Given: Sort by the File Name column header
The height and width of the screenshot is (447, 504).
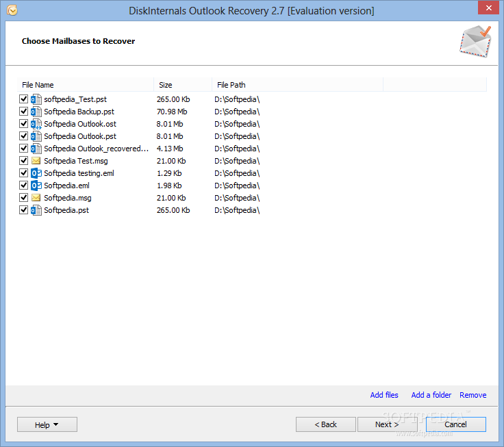Looking at the screenshot, I should [x=85, y=85].
